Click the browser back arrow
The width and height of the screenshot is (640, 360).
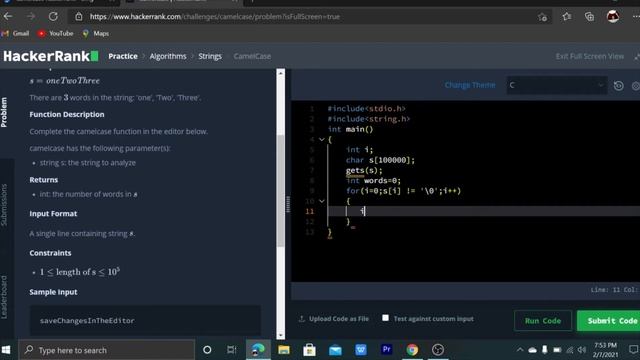pos(8,17)
